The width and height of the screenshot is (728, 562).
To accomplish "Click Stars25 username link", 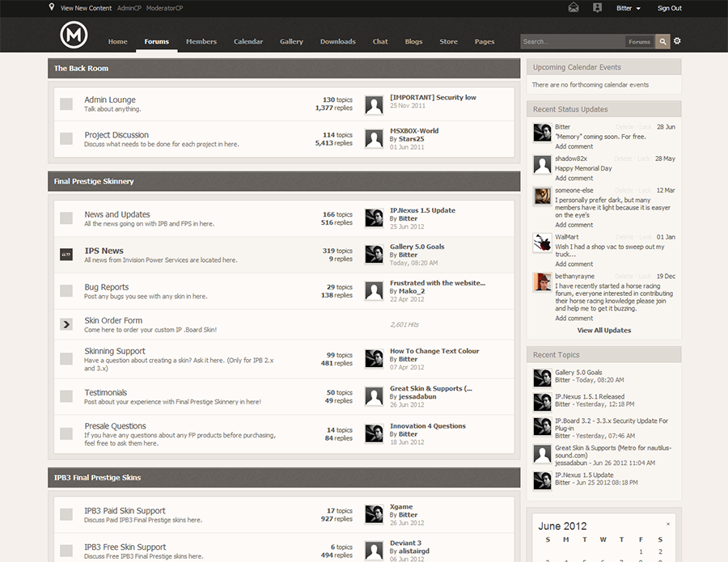I will pos(411,139).
